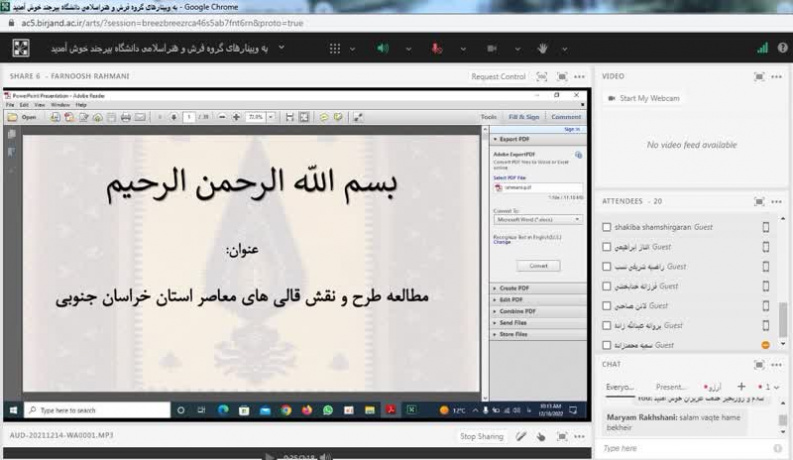Image resolution: width=793 pixels, height=460 pixels.
Task: Open Video pod options menu (three dots)
Action: coord(778,76)
